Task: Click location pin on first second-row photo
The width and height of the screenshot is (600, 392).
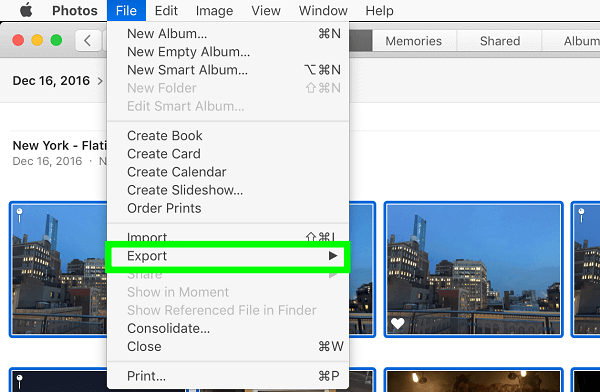Action: pyautogui.click(x=20, y=382)
